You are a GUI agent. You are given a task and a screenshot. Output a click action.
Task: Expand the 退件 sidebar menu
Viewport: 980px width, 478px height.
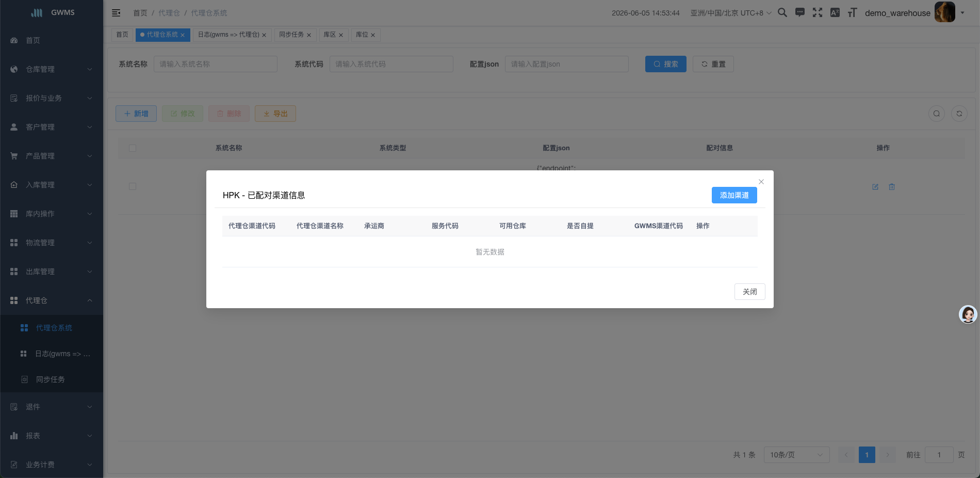click(x=52, y=407)
